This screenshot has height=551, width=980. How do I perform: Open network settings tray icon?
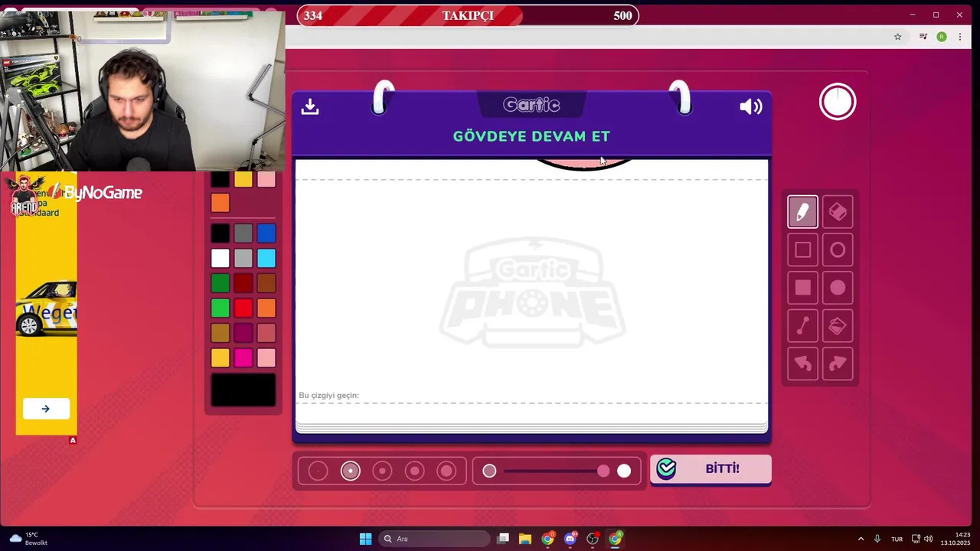pyautogui.click(x=916, y=539)
